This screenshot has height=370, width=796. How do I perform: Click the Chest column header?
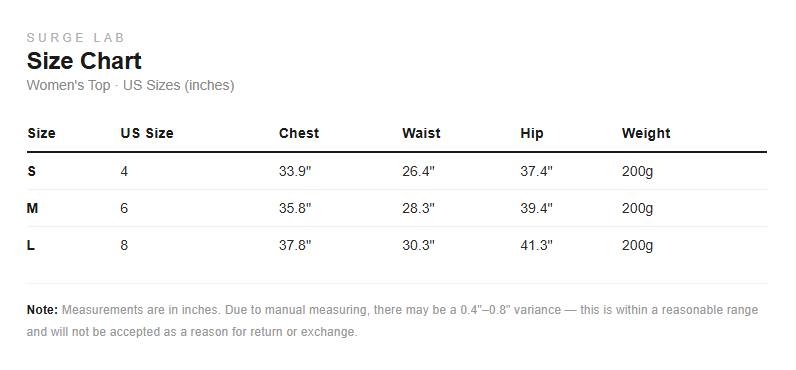(299, 133)
